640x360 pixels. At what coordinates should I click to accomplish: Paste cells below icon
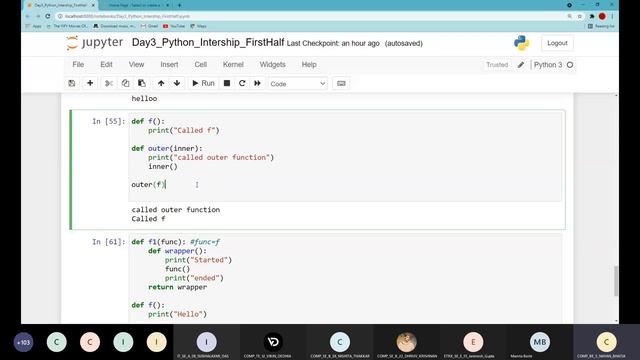(x=142, y=83)
